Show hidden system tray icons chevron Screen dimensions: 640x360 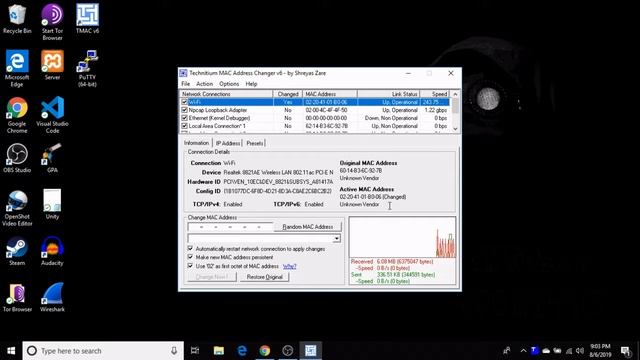point(523,351)
